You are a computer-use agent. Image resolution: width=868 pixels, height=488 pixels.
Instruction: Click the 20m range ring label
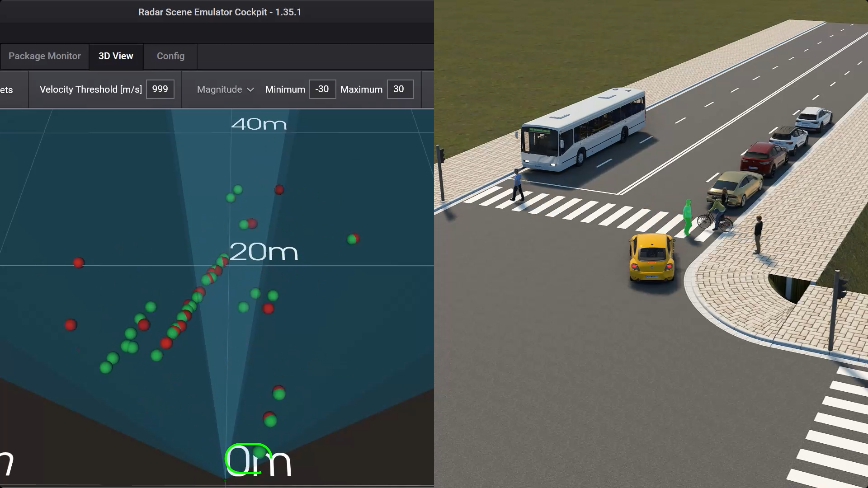[264, 251]
